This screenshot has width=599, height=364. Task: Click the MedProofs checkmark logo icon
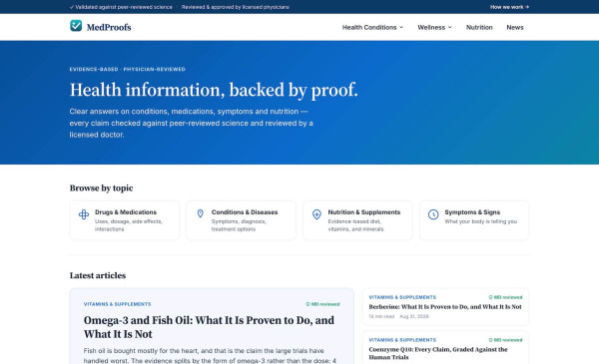(76, 26)
